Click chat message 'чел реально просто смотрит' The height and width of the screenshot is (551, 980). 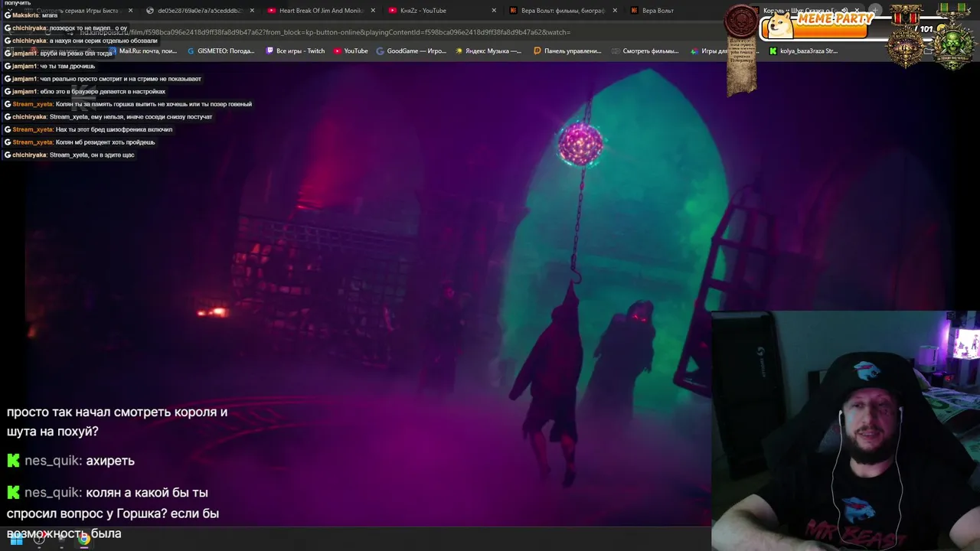click(x=103, y=79)
